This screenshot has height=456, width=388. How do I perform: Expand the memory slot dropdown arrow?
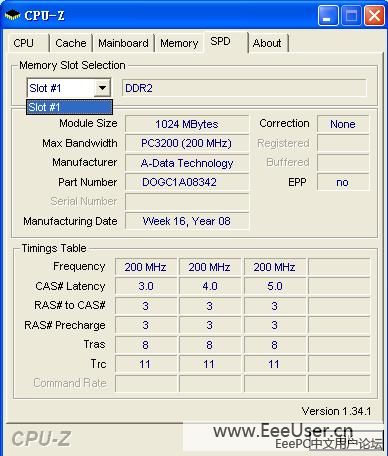102,88
